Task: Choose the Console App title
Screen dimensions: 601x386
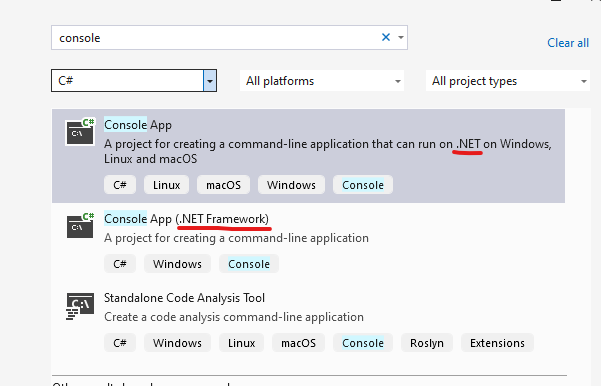Action: [138, 125]
